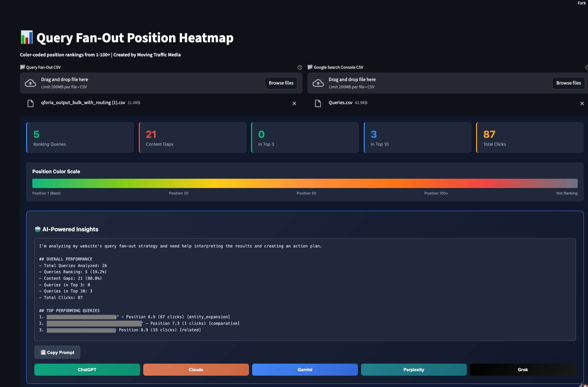Open the prompt in ChatGPT
588x387 pixels.
click(x=87, y=369)
